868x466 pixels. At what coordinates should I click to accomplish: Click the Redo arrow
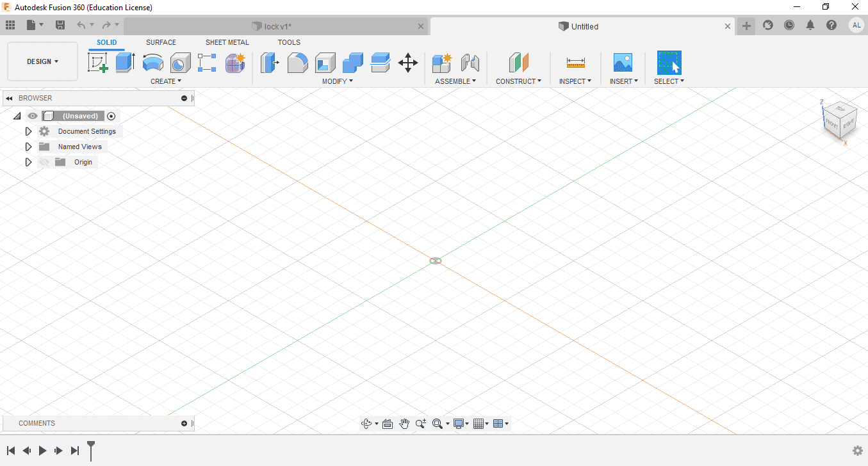(x=106, y=26)
